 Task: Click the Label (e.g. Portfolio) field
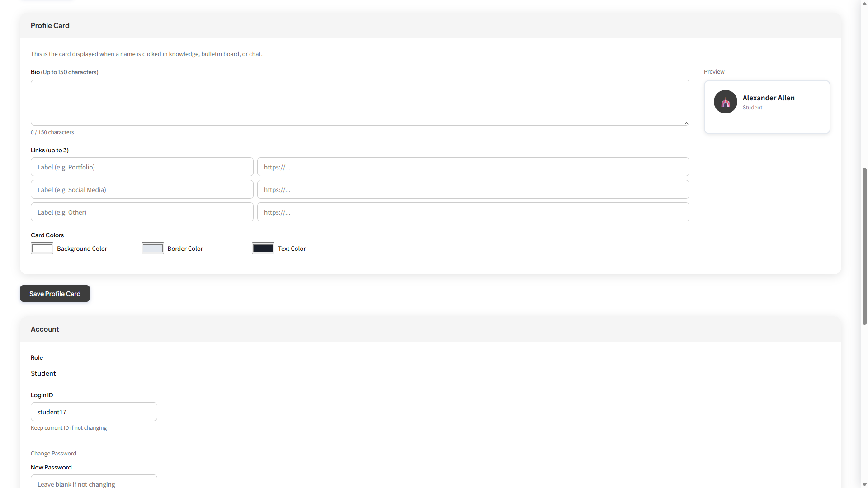(142, 167)
